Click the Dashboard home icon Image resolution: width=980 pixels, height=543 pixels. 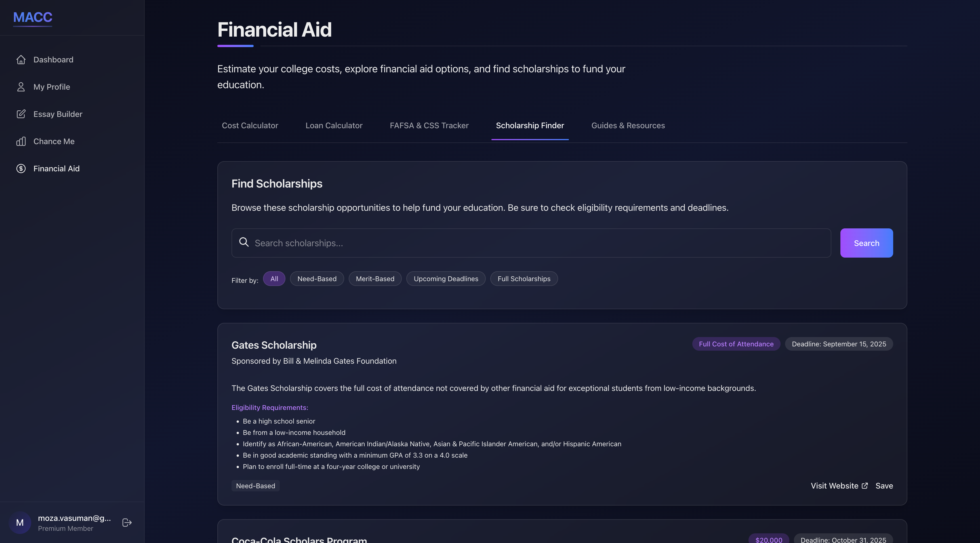(21, 60)
